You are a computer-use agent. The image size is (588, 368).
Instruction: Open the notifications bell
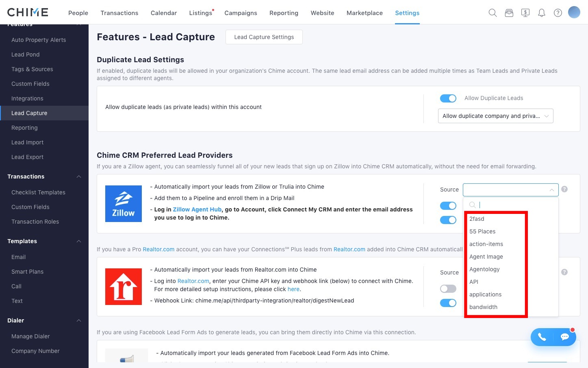pyautogui.click(x=542, y=13)
